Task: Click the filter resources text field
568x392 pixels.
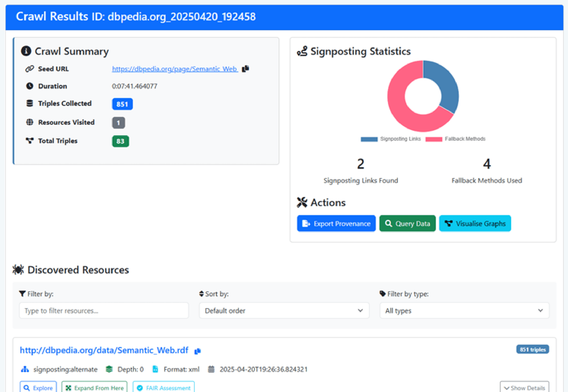Action: tap(104, 311)
